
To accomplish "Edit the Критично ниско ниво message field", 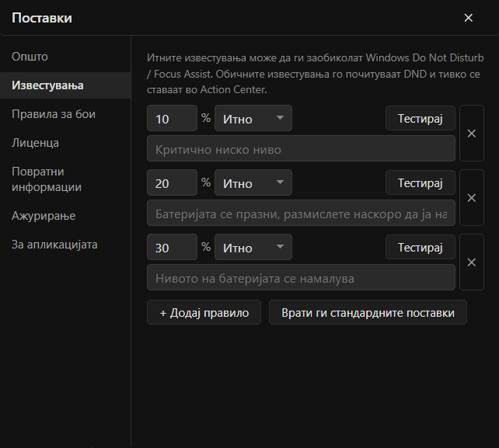I will click(x=301, y=148).
